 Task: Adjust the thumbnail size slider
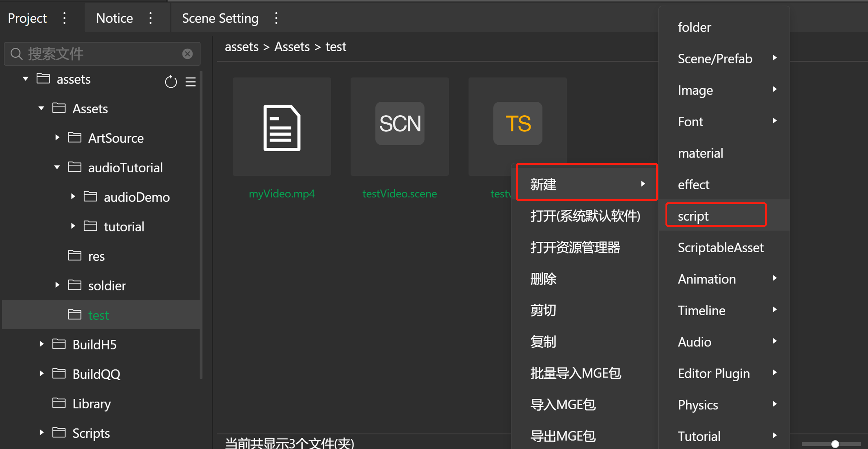point(835,444)
